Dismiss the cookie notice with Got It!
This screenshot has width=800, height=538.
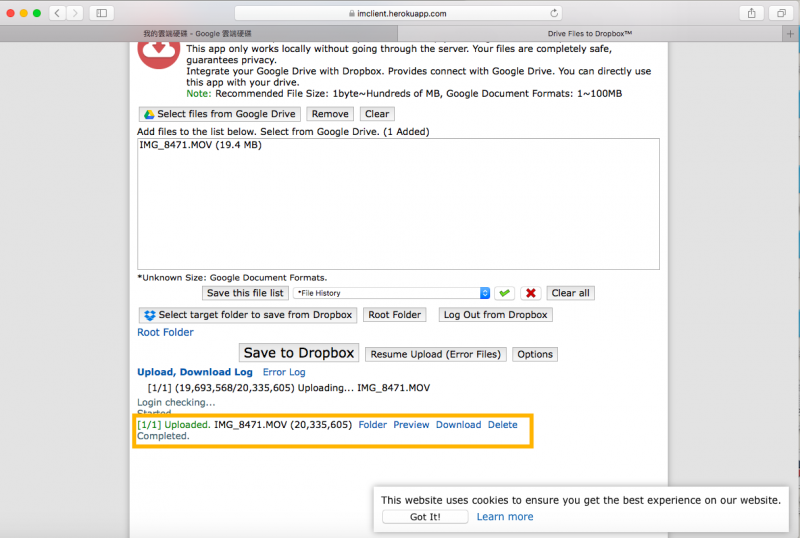(425, 517)
